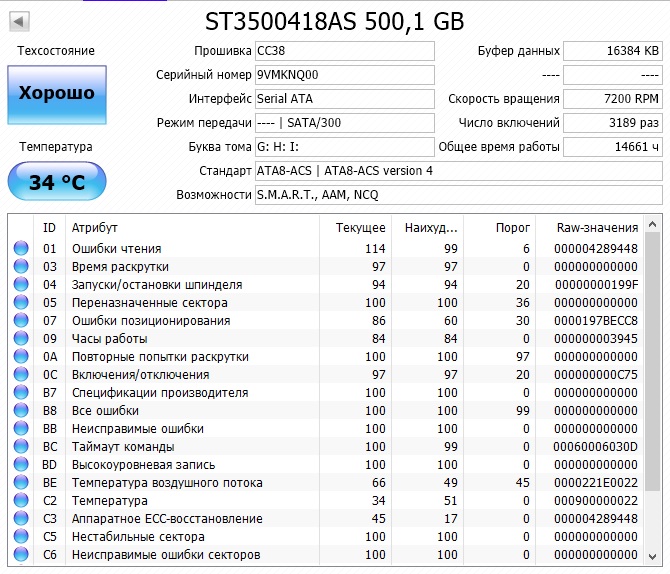Screen dimensions: 670x574
Task: Click status circle for Часы работы row
Action: point(21,338)
